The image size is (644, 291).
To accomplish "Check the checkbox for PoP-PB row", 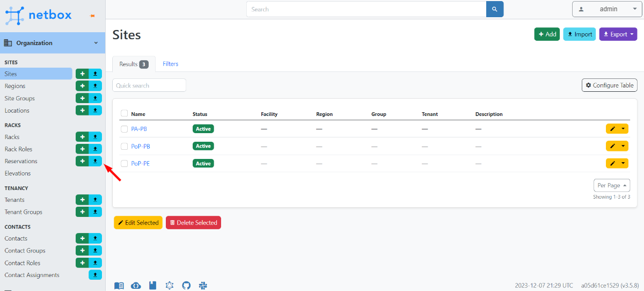I will (125, 146).
